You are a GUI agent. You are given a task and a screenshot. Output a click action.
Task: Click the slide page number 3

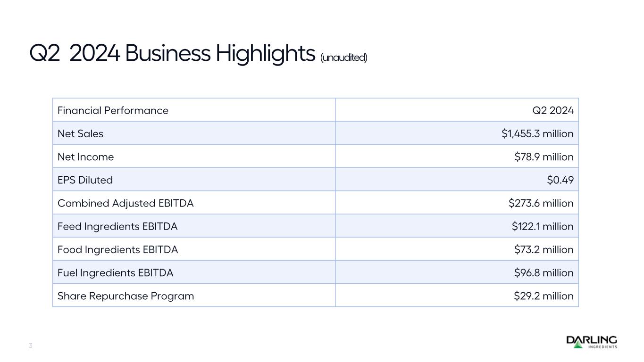31,346
